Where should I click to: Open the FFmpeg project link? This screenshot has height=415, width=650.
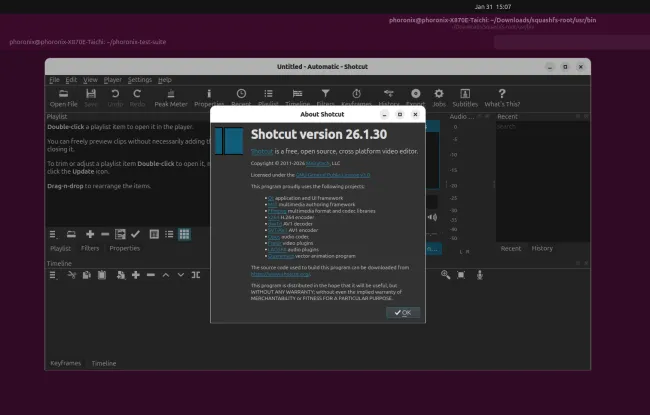pyautogui.click(x=277, y=211)
